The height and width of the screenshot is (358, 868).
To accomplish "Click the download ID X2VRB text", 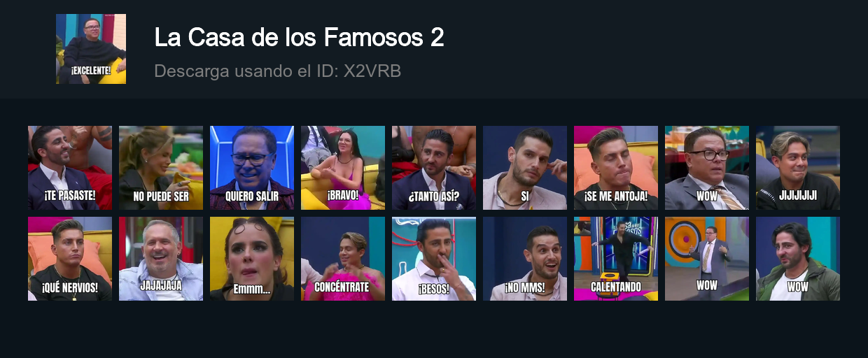I will click(x=277, y=71).
